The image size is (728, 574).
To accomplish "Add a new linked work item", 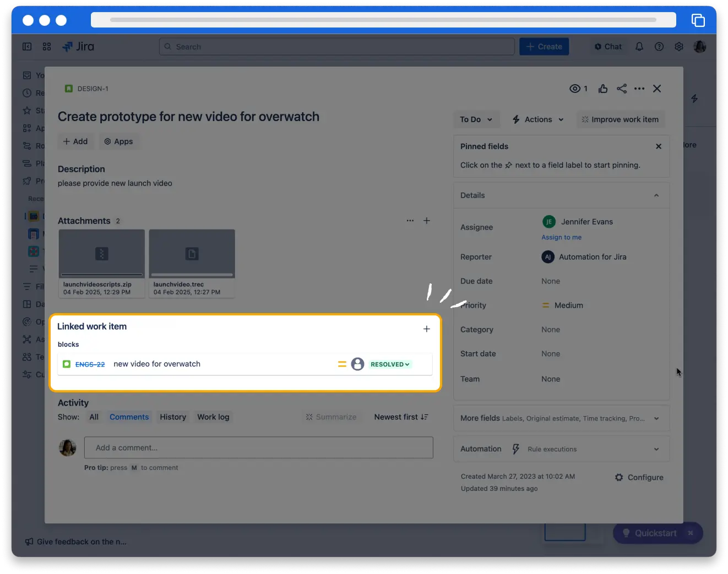I will [x=426, y=329].
